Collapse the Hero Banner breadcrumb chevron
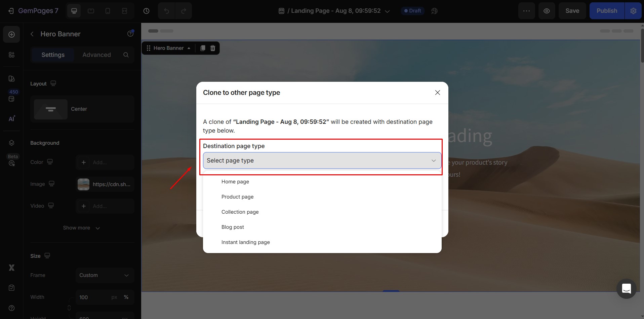This screenshot has height=319, width=644. pyautogui.click(x=189, y=48)
